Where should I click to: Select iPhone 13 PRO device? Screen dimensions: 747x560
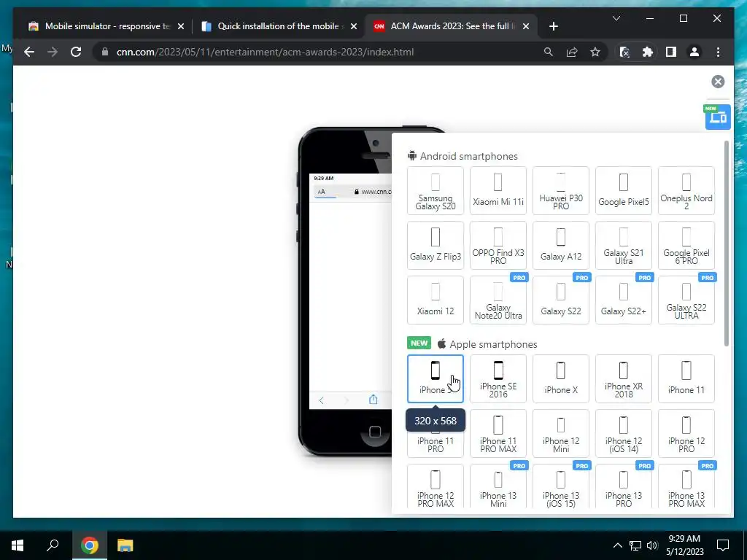[624, 488]
